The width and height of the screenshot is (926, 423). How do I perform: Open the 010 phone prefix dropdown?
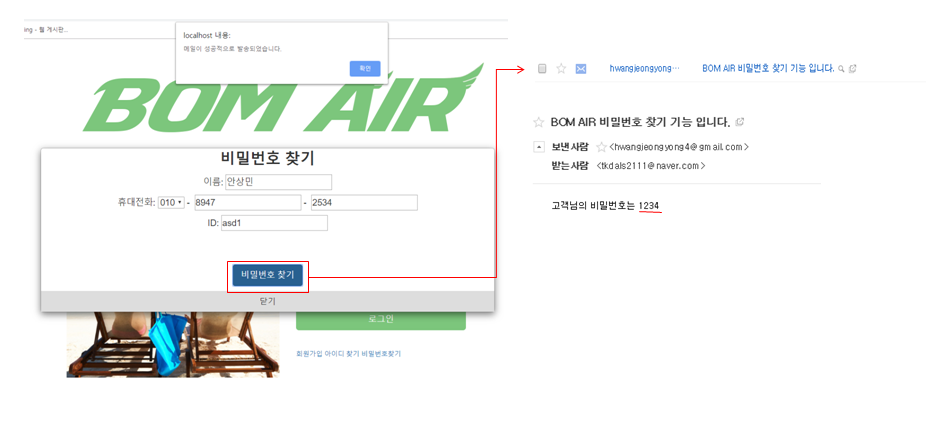coord(171,203)
